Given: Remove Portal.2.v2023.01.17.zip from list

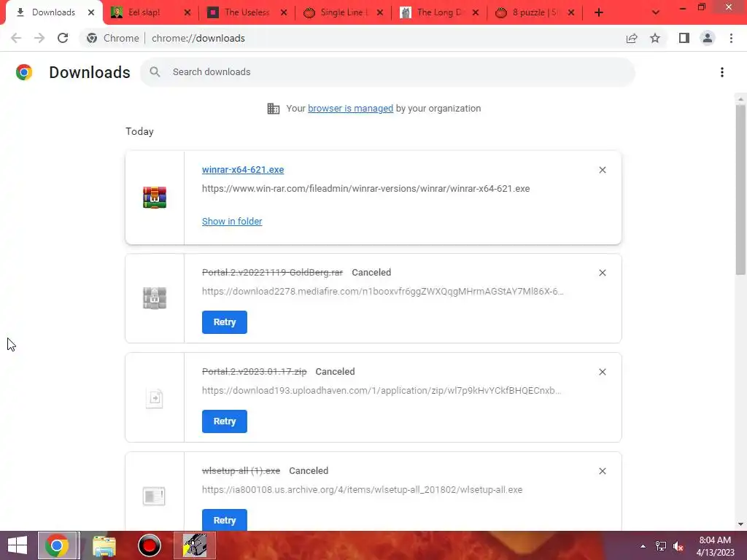Looking at the screenshot, I should coord(602,372).
